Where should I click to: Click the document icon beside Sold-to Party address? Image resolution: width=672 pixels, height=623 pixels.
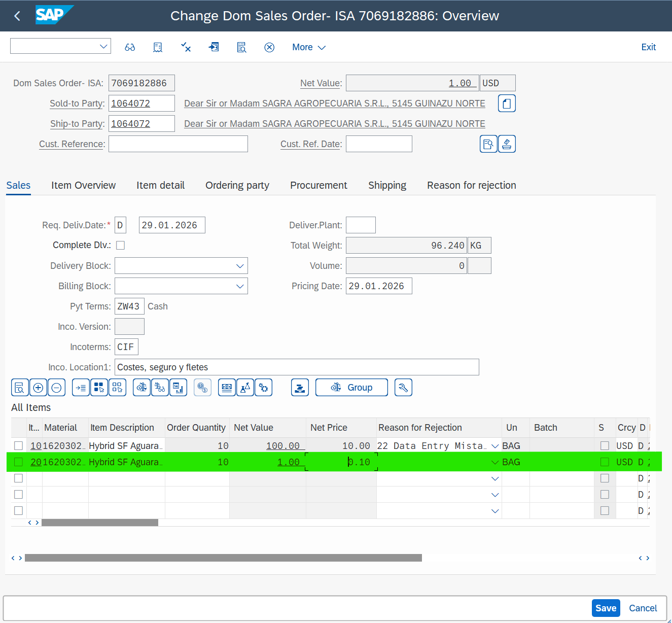(x=507, y=103)
